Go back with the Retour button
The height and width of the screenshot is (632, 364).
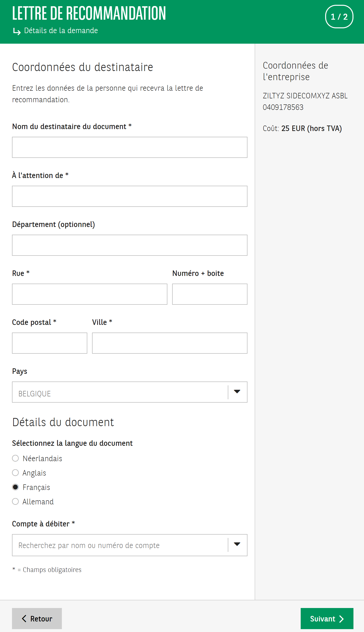point(37,618)
